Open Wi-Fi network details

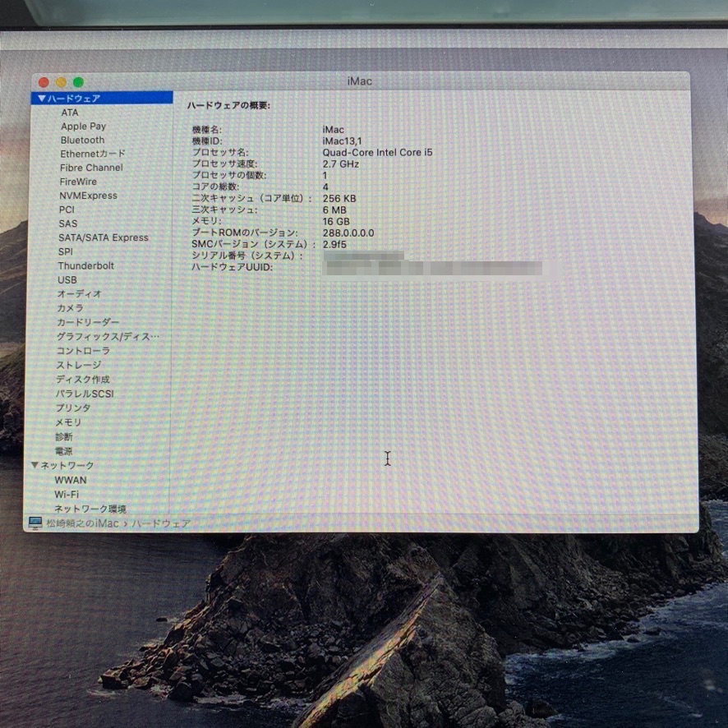point(67,495)
